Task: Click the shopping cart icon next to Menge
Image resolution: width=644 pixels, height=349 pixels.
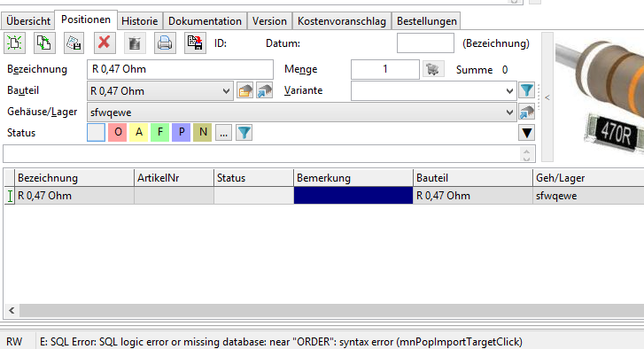Action: (432, 69)
